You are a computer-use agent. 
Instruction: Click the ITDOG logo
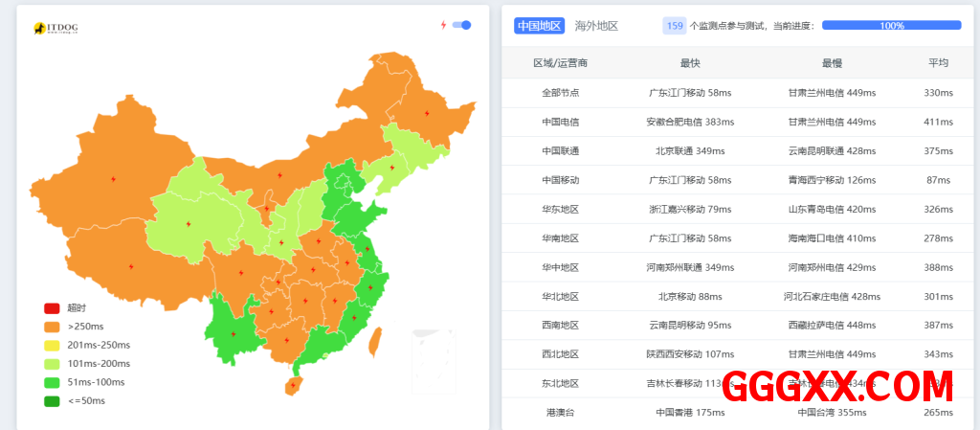[56, 29]
